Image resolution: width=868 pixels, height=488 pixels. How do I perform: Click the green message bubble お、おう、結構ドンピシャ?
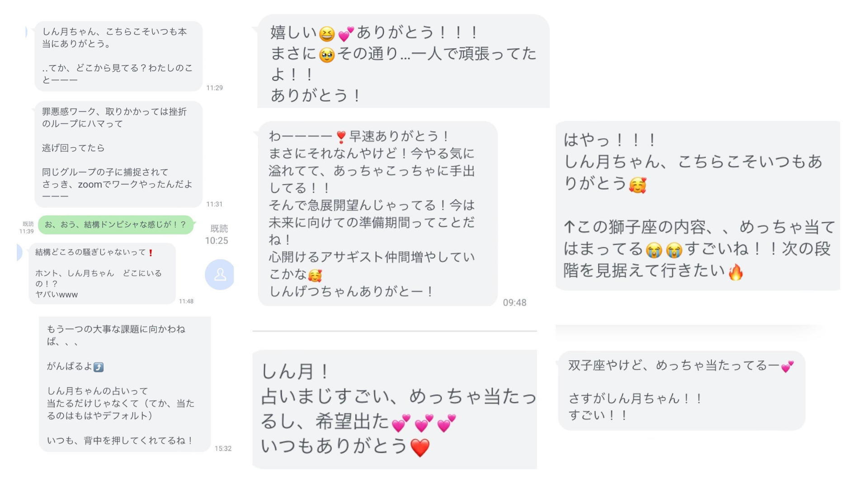coord(116,225)
